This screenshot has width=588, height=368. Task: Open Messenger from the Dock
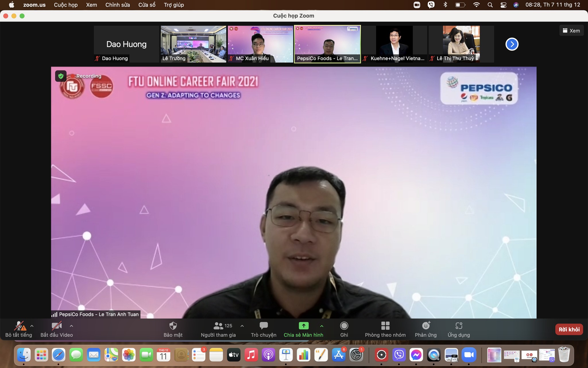point(416,355)
